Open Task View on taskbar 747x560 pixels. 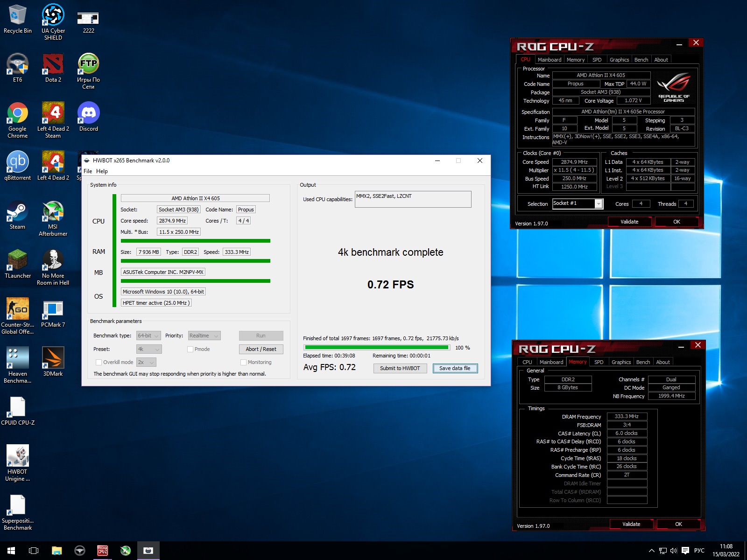coord(34,551)
